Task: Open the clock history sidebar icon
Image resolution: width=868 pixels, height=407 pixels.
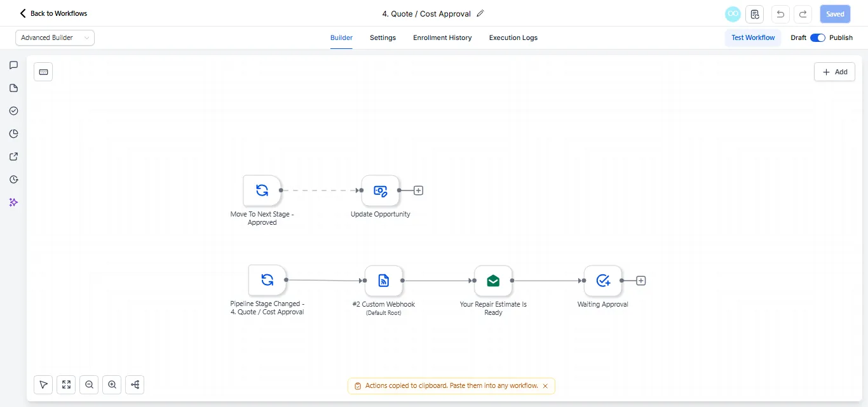Action: [x=13, y=180]
